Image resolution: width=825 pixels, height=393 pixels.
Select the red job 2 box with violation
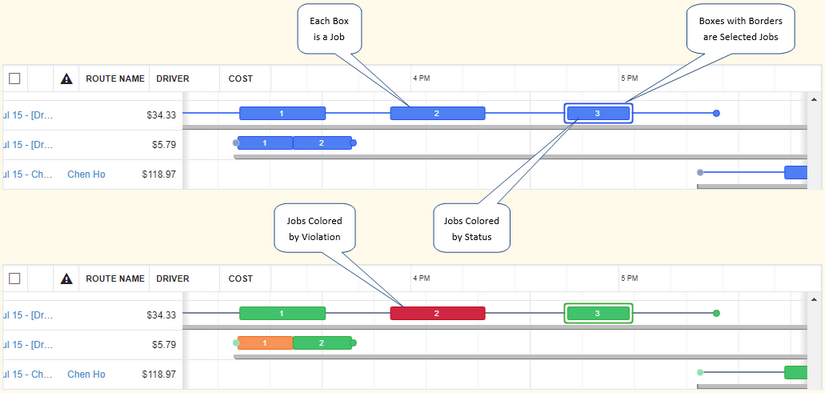(x=437, y=314)
